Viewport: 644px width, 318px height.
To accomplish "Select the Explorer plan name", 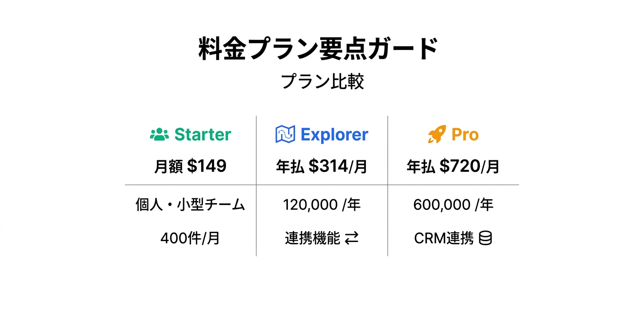I will point(334,134).
